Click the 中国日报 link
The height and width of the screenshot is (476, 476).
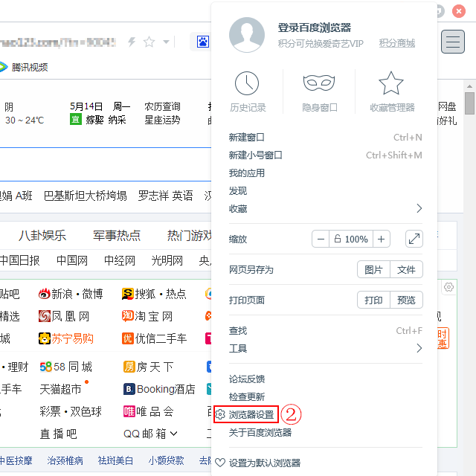(x=20, y=260)
